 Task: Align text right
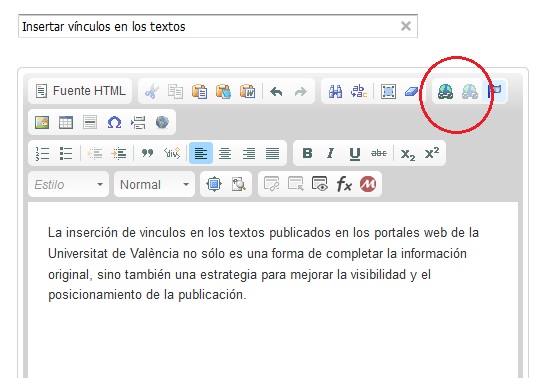249,153
